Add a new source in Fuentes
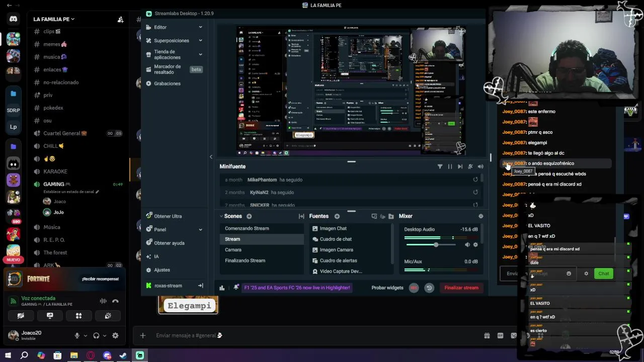The height and width of the screenshot is (362, 644). tap(337, 216)
